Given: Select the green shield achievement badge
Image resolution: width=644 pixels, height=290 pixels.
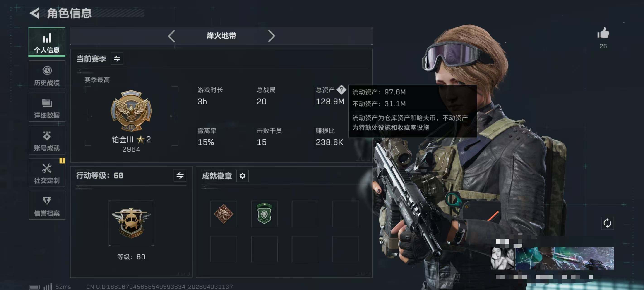Looking at the screenshot, I should pos(264,214).
